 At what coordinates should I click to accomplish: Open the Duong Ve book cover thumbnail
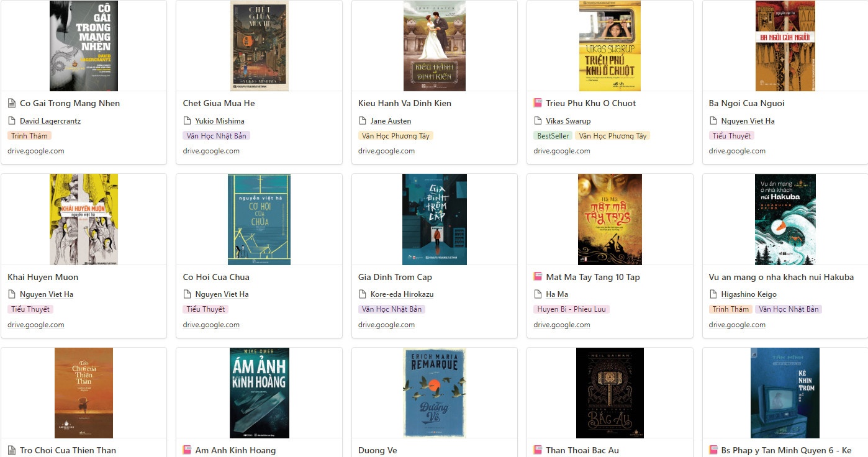[435, 393]
